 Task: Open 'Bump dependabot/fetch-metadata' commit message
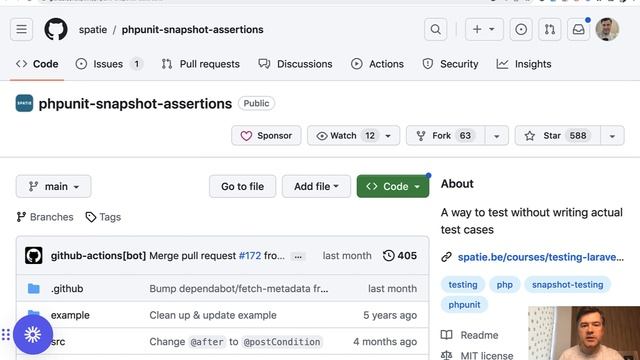point(239,289)
